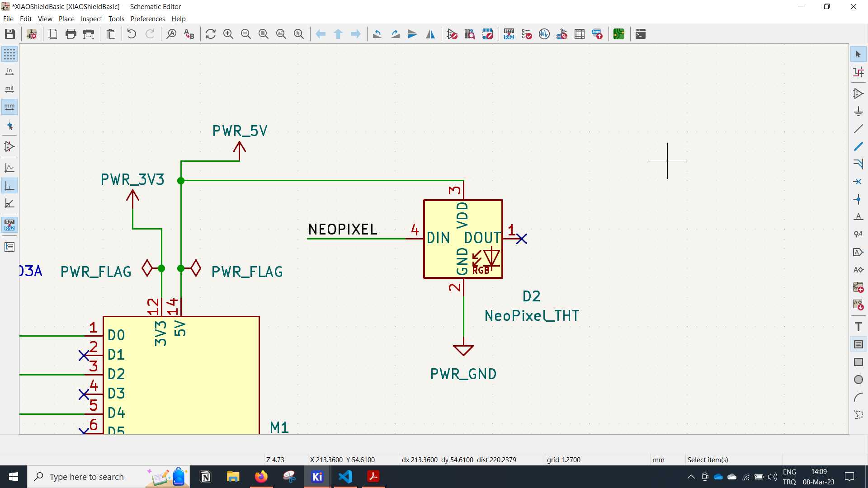
Task: Open the Preferences dropdown menu
Action: tap(147, 19)
